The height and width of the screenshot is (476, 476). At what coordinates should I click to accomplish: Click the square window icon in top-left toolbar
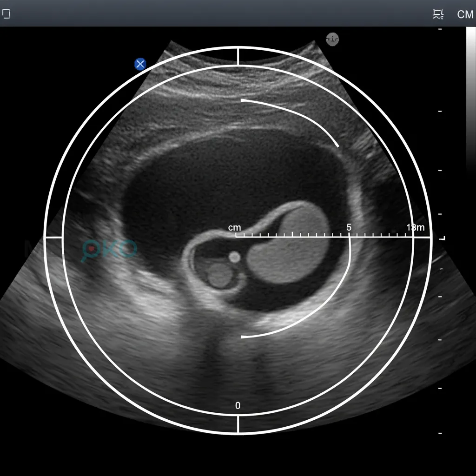pos(6,13)
